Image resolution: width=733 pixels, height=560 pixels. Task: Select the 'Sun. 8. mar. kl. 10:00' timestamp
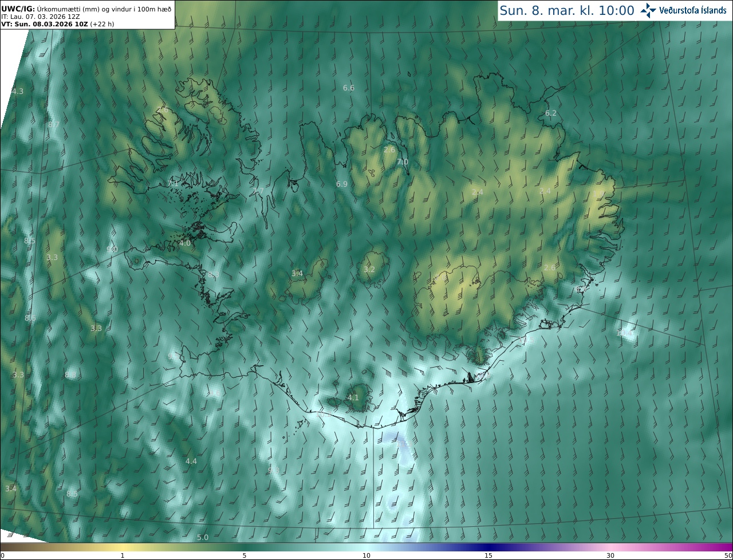coord(567,10)
